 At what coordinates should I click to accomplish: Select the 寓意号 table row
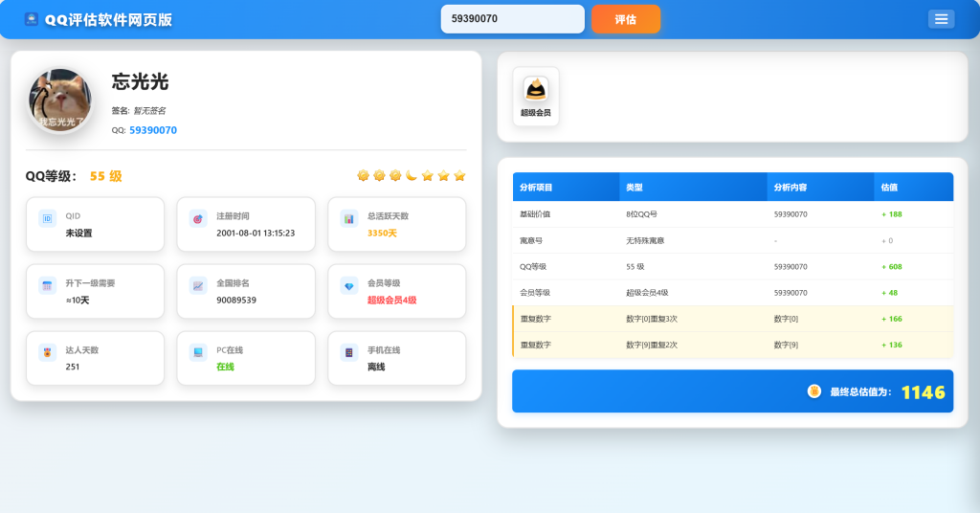click(732, 240)
